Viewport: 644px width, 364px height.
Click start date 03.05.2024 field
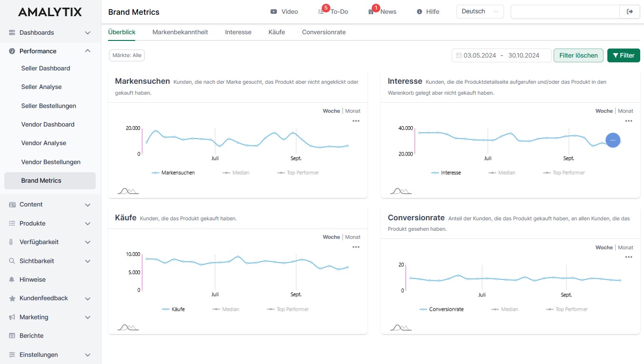(480, 55)
